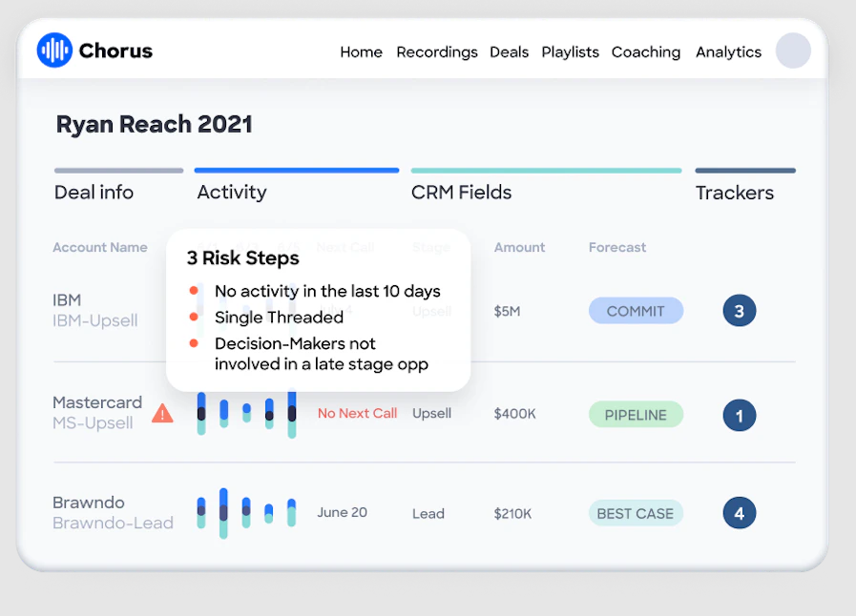
Task: Open the Coaching section
Action: pos(646,51)
